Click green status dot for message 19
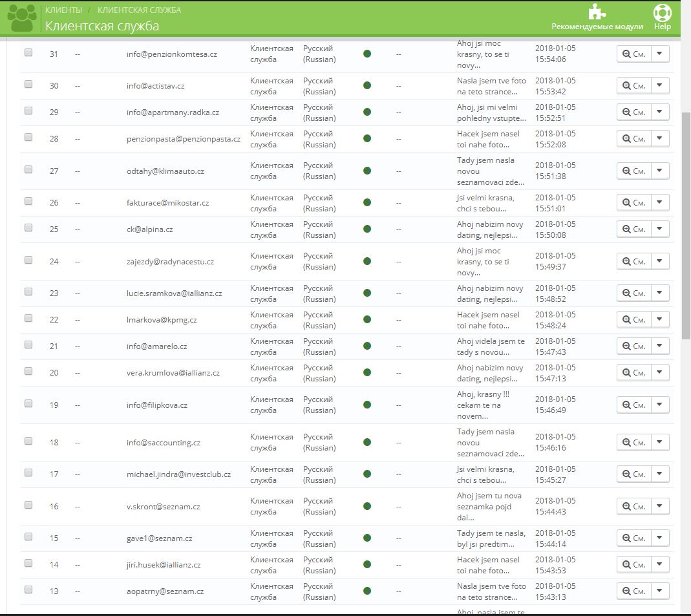The height and width of the screenshot is (616, 691). click(x=367, y=405)
